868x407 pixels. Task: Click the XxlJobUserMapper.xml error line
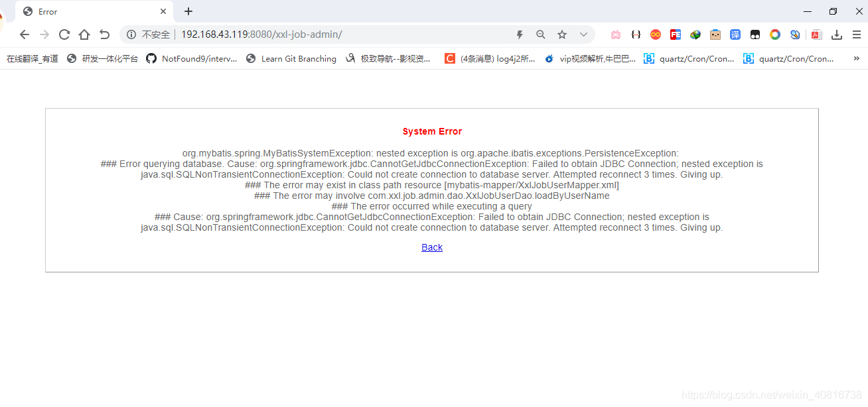coord(432,185)
